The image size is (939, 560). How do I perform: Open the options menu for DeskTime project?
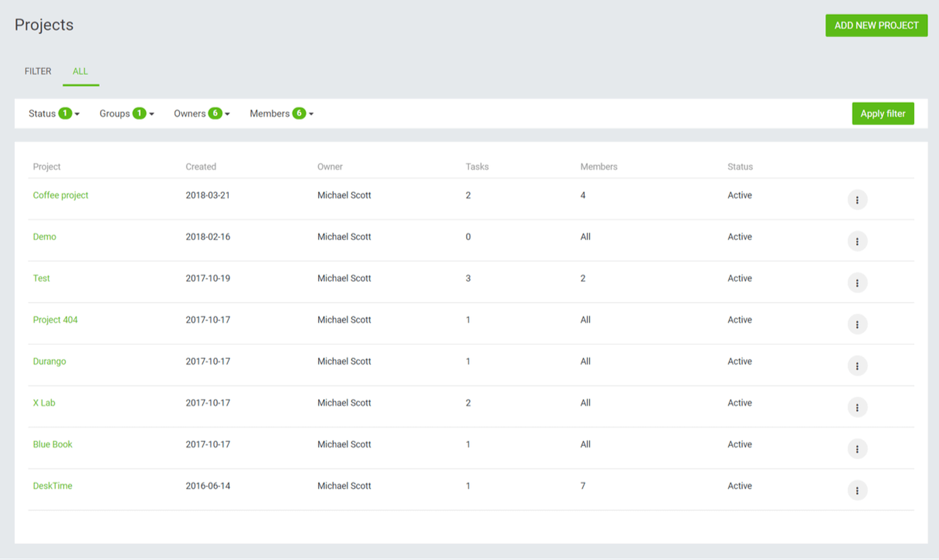pyautogui.click(x=858, y=490)
